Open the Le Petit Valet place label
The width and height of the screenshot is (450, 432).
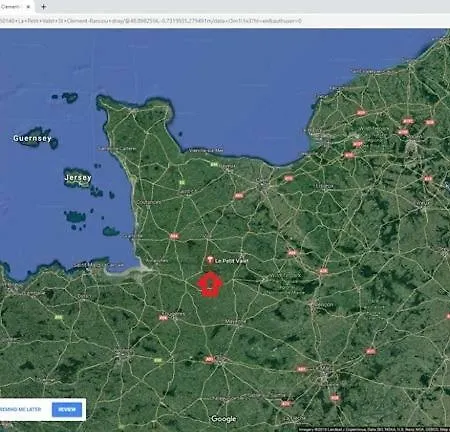click(x=232, y=261)
